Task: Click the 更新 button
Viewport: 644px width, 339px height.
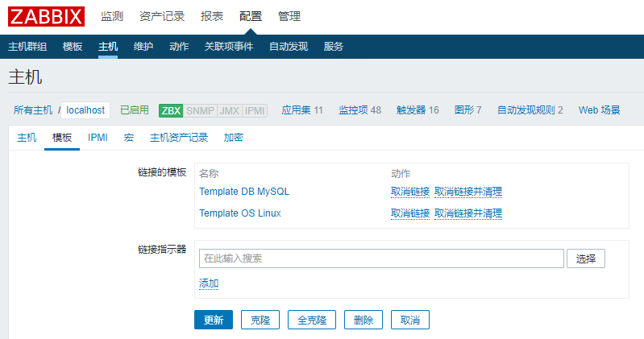Action: tap(214, 320)
